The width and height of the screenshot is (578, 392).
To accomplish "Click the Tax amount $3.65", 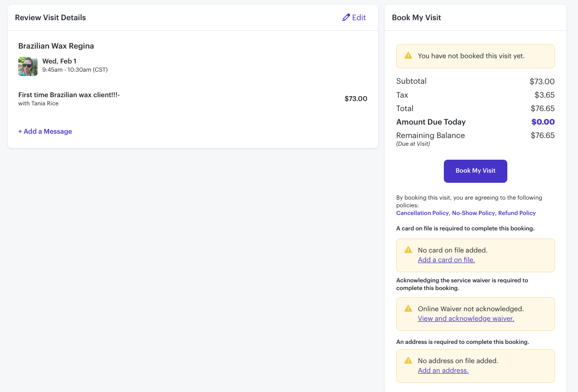I will pyautogui.click(x=544, y=95).
